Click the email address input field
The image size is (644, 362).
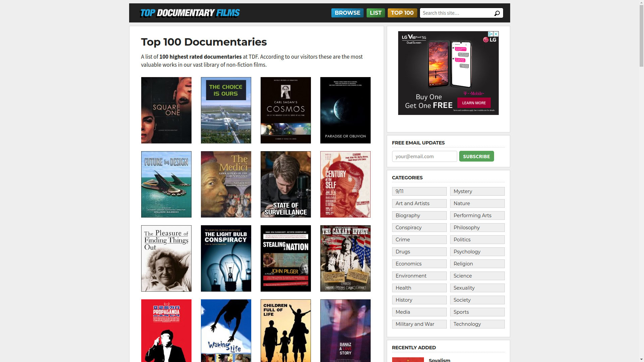(424, 157)
